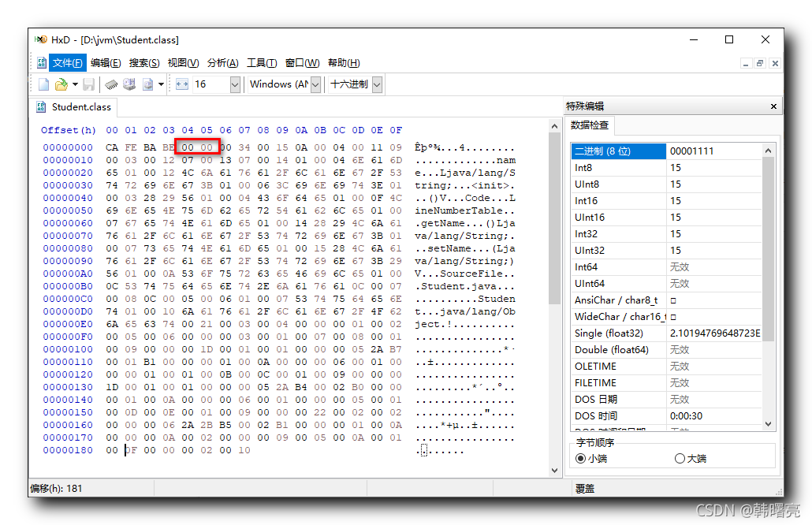Click the binary value 00001111 field

[x=714, y=151]
